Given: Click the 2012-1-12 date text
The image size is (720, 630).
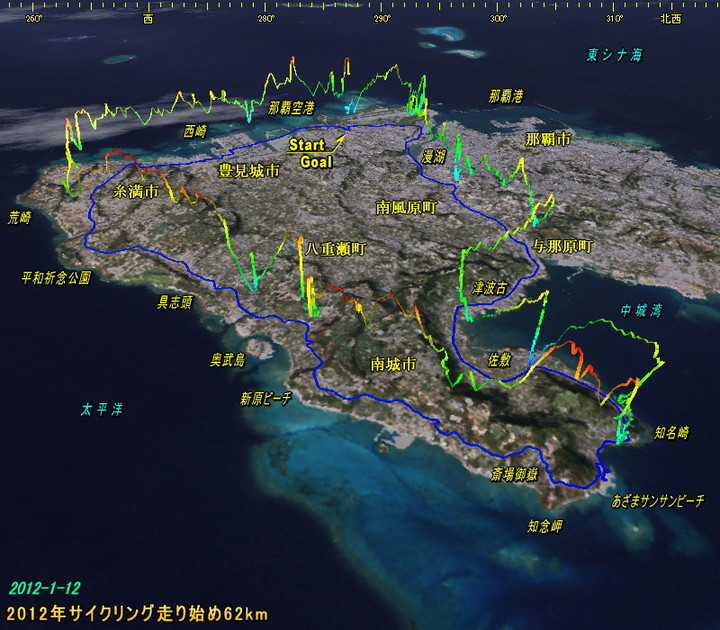Looking at the screenshot, I should click(45, 588).
